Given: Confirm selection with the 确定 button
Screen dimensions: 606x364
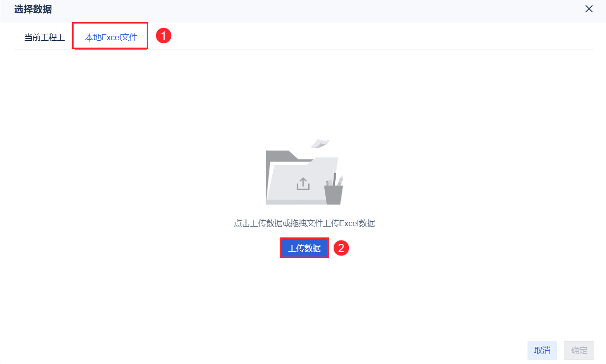Looking at the screenshot, I should coord(579,350).
